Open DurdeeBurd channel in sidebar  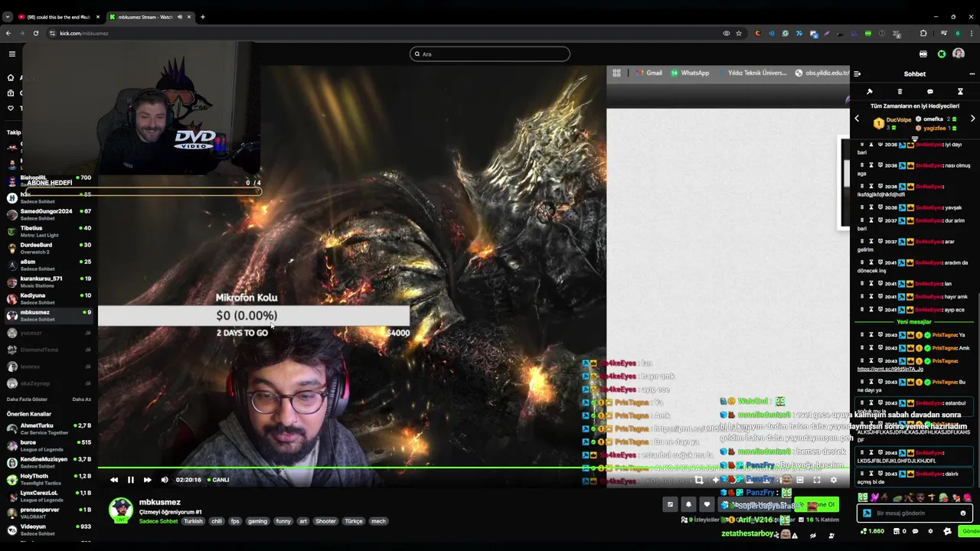point(47,248)
